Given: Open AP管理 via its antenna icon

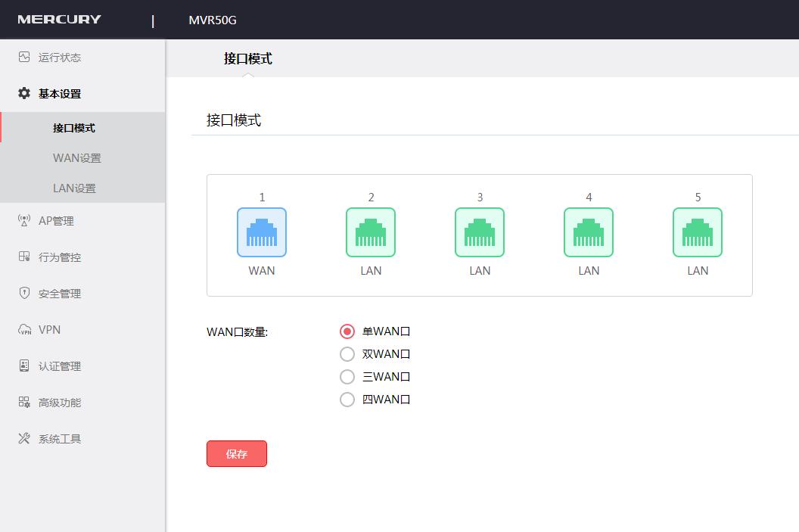Looking at the screenshot, I should (23, 220).
